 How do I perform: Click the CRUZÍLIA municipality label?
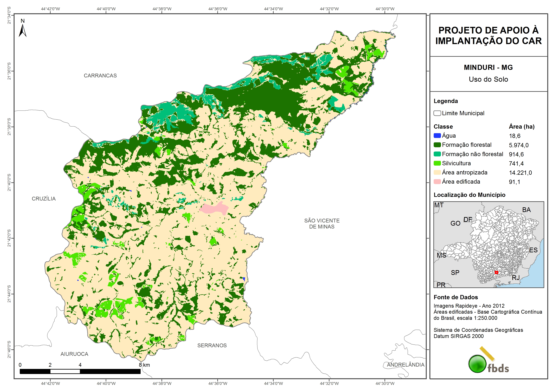[44, 199]
